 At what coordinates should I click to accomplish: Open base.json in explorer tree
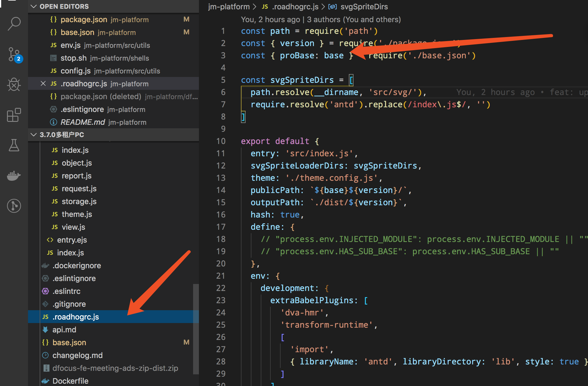[x=113, y=343]
